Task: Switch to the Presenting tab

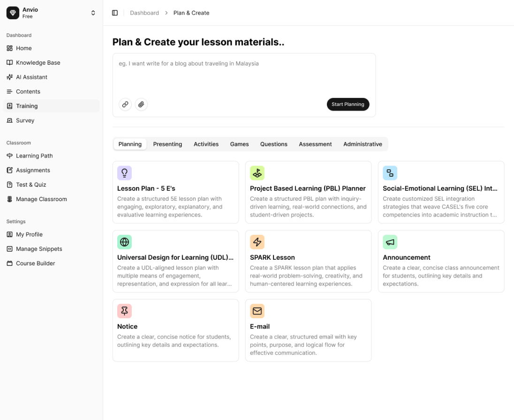Action: 167,144
